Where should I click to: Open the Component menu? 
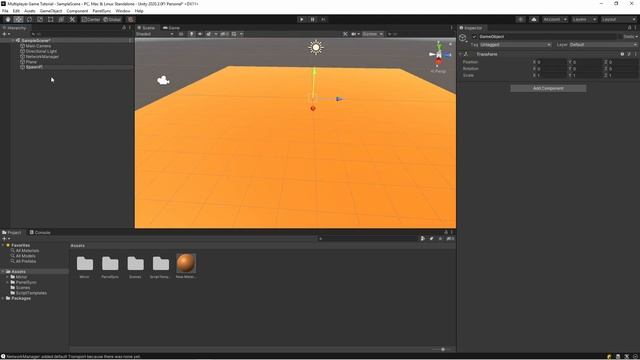[77, 11]
